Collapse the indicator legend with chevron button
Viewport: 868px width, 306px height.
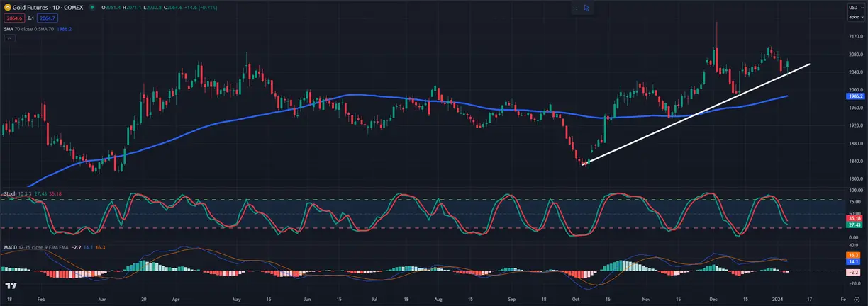(9, 39)
